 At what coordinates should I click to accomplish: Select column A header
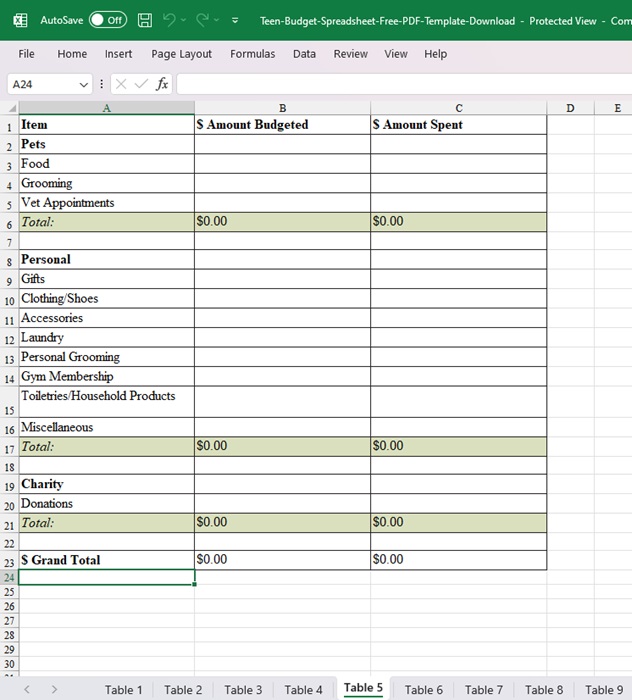(x=107, y=108)
